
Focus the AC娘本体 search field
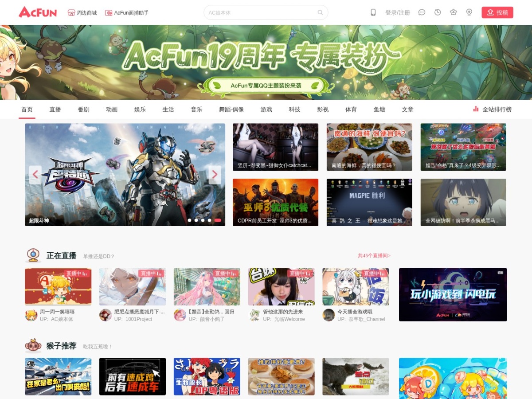tap(262, 12)
